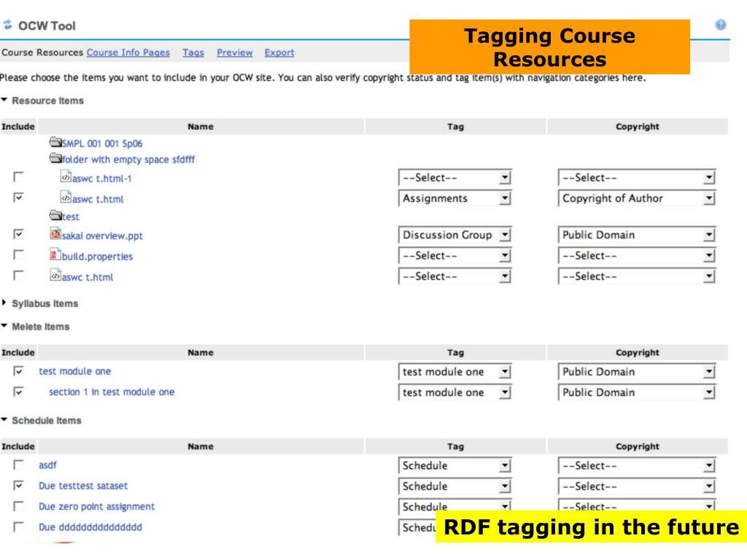Open the asdf schedule item link

pyautogui.click(x=47, y=464)
